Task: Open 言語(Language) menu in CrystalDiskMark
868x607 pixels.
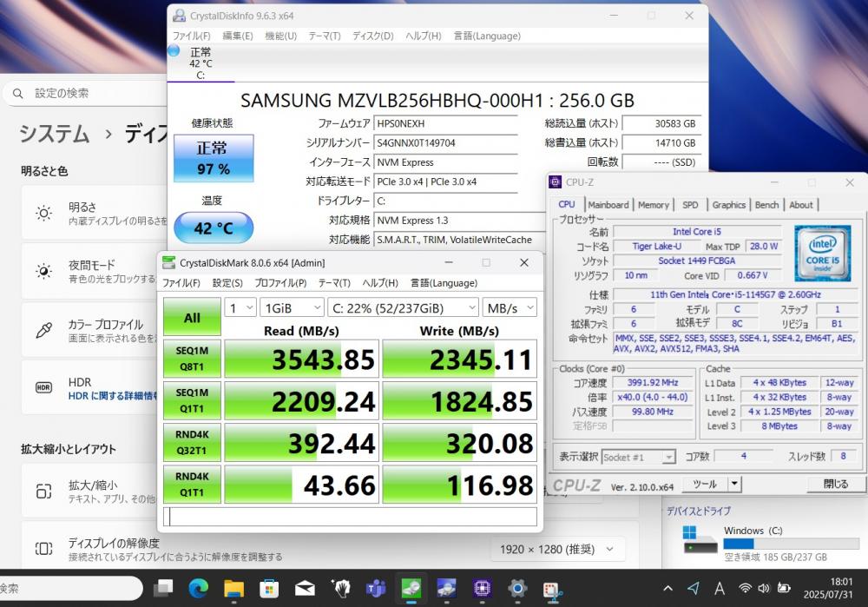Action: (x=444, y=283)
